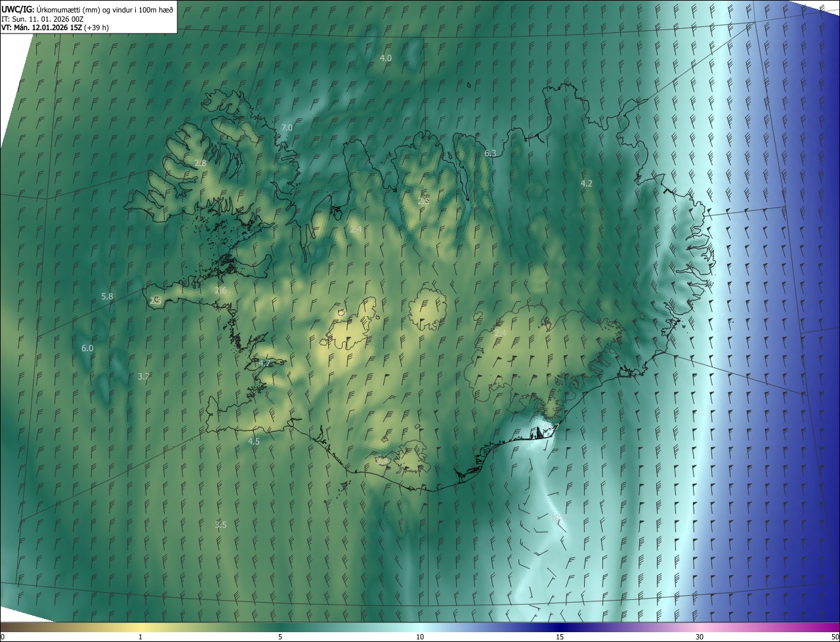
Task: Click the colour scale tick label '1'
Action: pyautogui.click(x=140, y=637)
